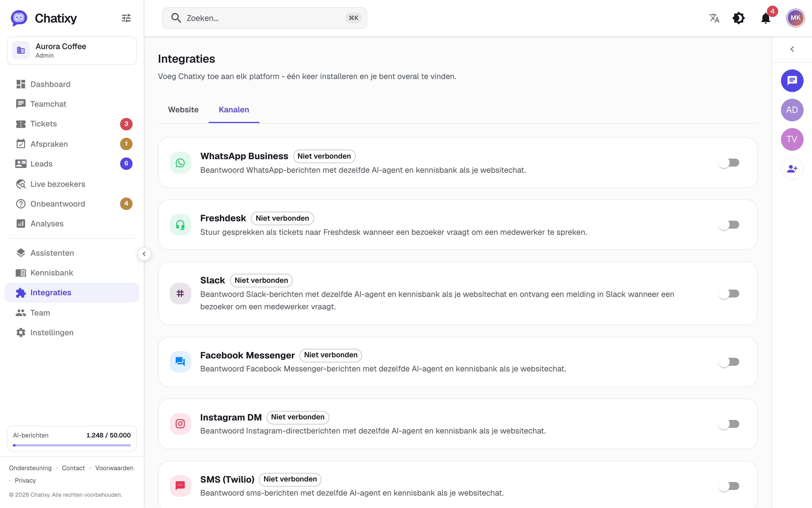Viewport: 812px width, 508px height.
Task: Open the notifications bell
Action: [766, 18]
